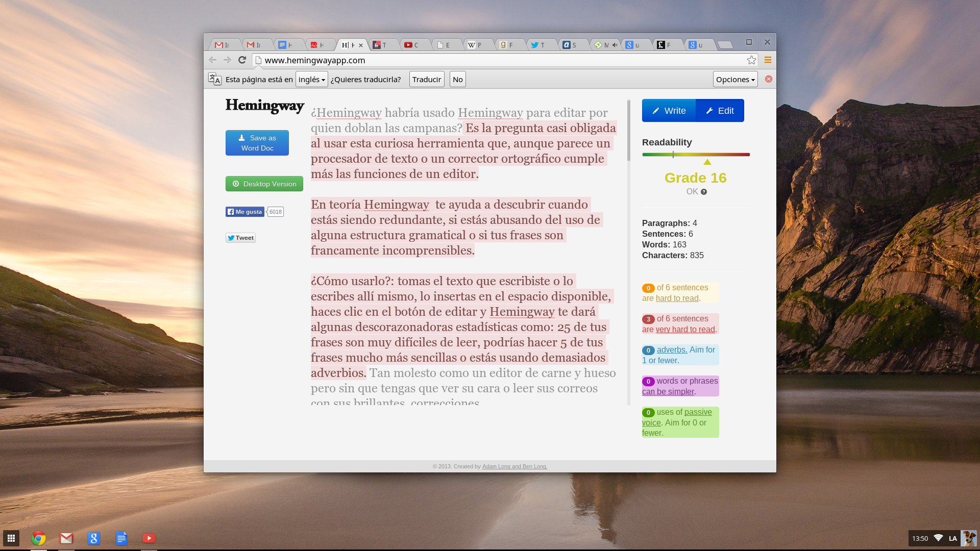Click the muted-audio speaker on the M tab

tap(615, 45)
